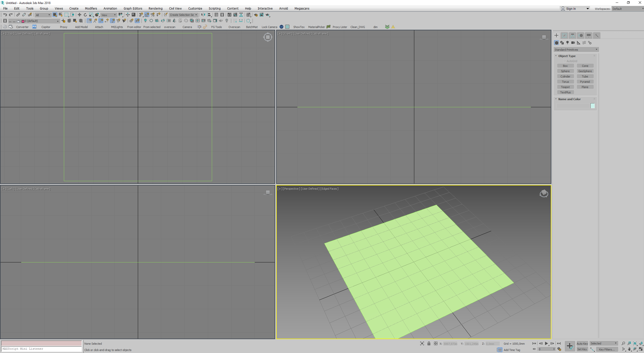The width and height of the screenshot is (644, 353).
Task: Activate the Select and Link chain icon
Action: (x=18, y=15)
